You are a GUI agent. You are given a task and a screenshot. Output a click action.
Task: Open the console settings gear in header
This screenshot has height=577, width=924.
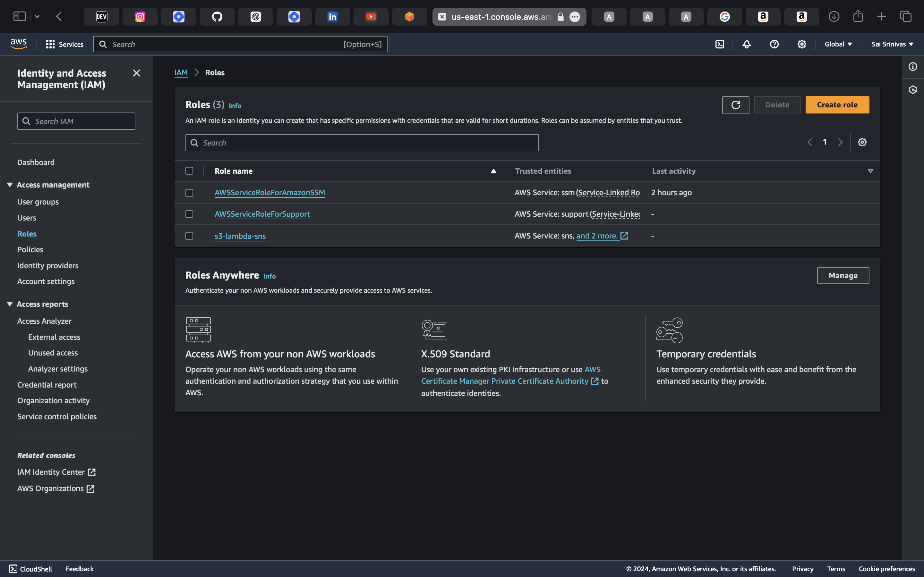[x=801, y=44]
